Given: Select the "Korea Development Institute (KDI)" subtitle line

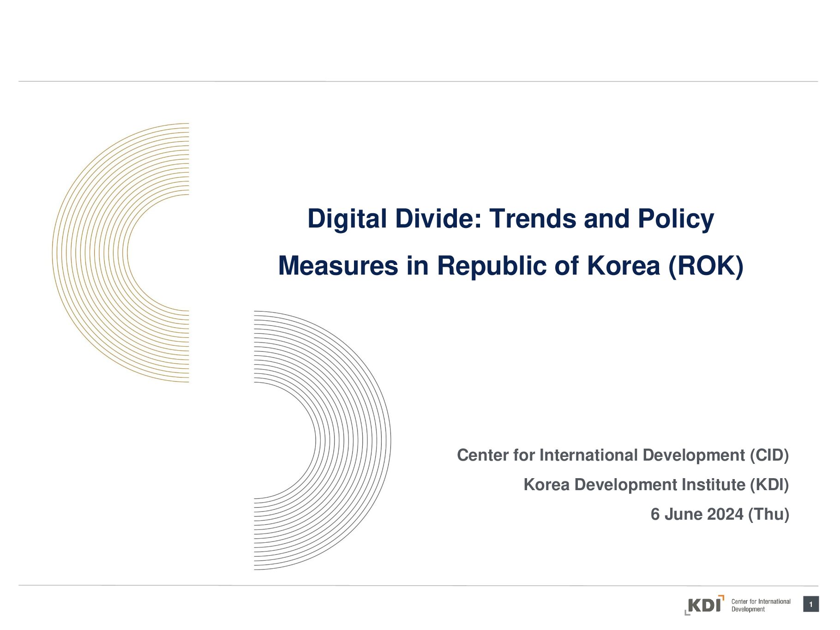Looking at the screenshot, I should tap(656, 485).
